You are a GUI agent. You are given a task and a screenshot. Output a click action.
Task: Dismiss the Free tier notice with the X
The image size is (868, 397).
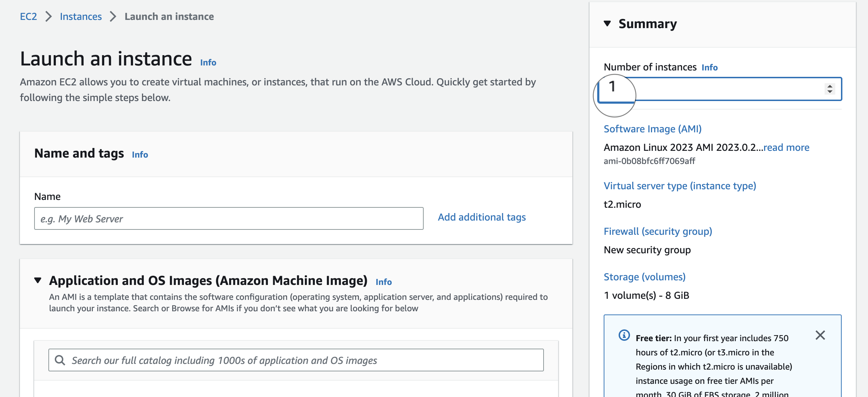(x=820, y=335)
